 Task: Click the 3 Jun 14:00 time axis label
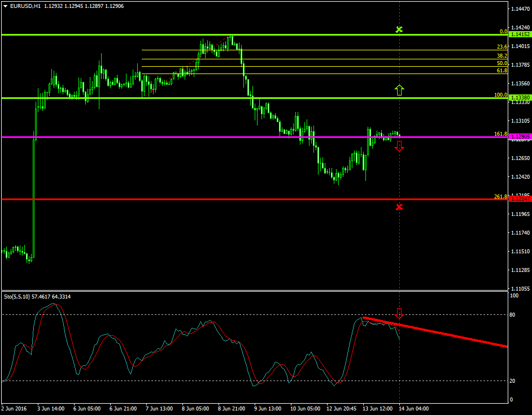click(51, 408)
